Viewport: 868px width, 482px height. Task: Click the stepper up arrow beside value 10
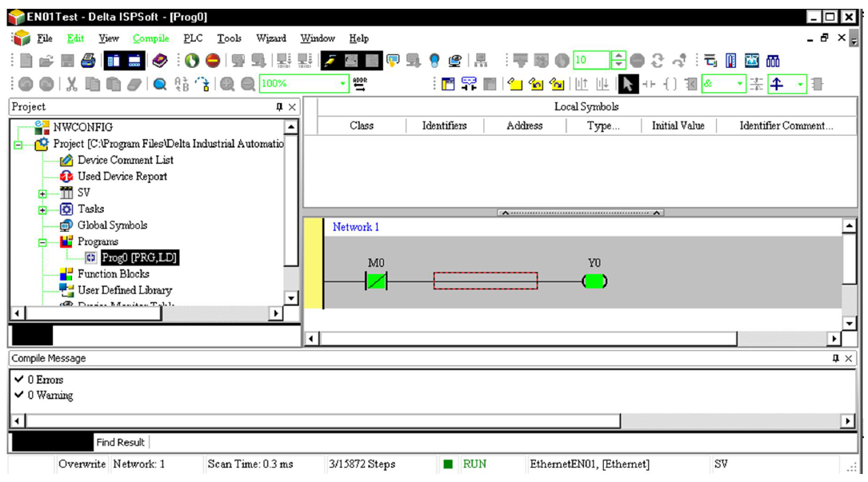[x=618, y=57]
